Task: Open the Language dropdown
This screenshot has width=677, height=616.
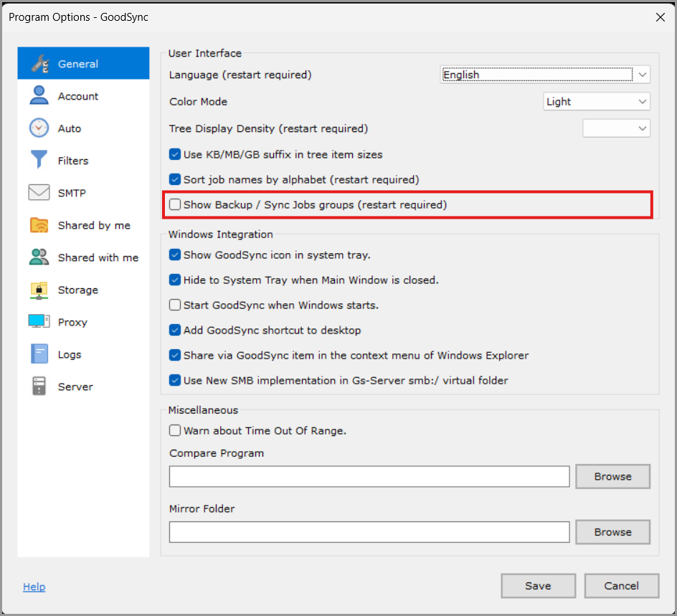Action: [545, 75]
